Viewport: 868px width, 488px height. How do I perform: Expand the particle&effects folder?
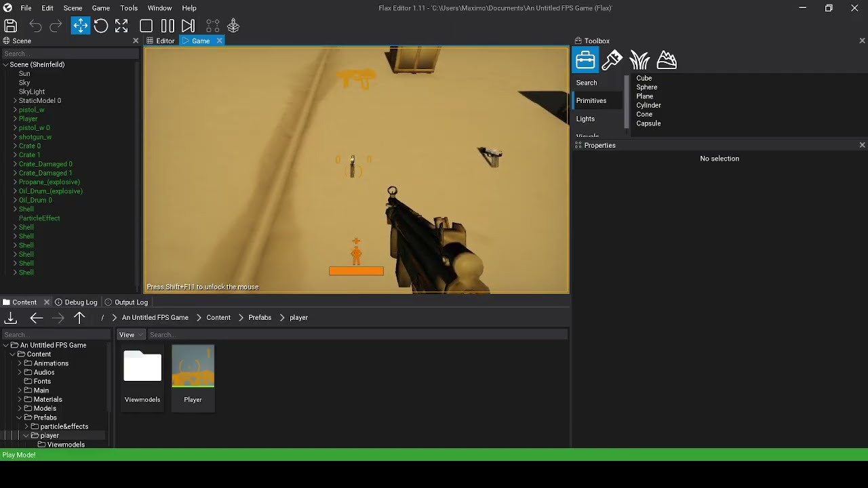click(26, 426)
